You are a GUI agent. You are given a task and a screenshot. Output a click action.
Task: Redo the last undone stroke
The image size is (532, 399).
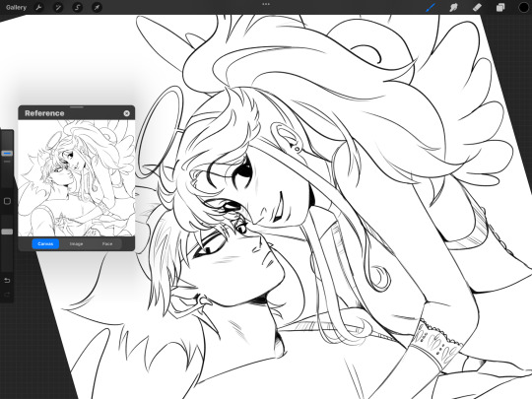click(7, 295)
